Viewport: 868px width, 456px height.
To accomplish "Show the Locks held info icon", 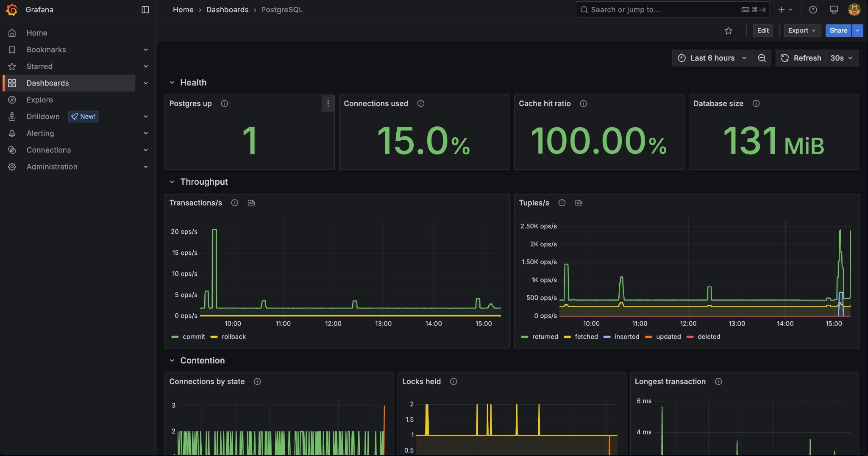I will [453, 381].
